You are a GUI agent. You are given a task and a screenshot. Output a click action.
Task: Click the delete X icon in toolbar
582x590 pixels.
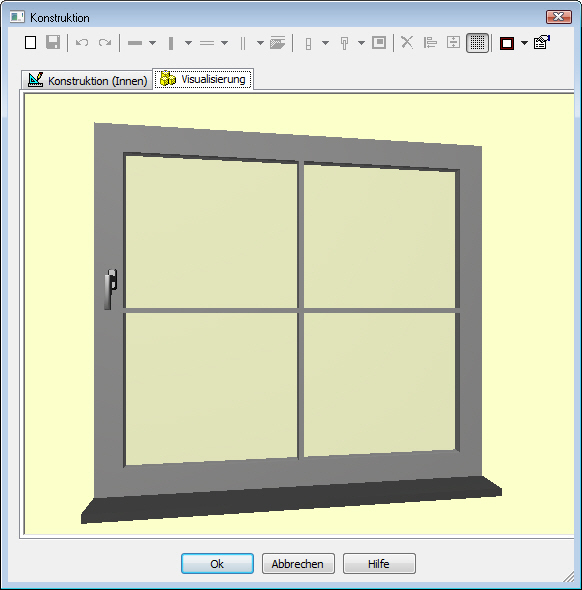click(407, 43)
